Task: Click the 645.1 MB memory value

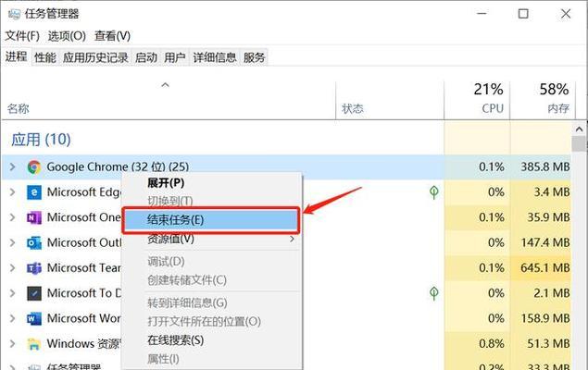Action: [x=545, y=267]
